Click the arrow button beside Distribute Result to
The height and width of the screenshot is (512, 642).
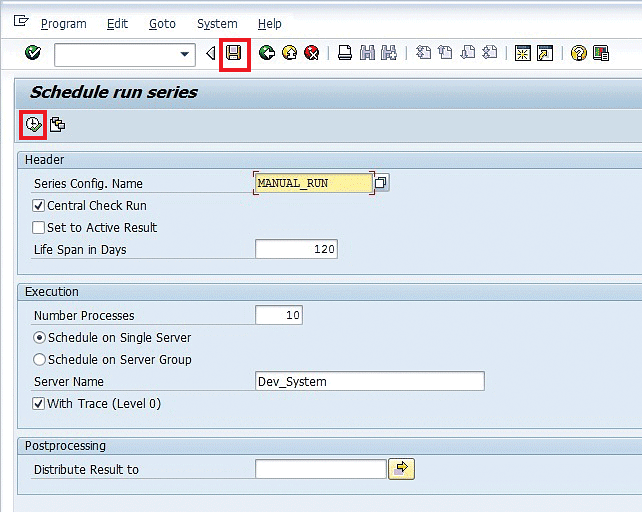[401, 469]
